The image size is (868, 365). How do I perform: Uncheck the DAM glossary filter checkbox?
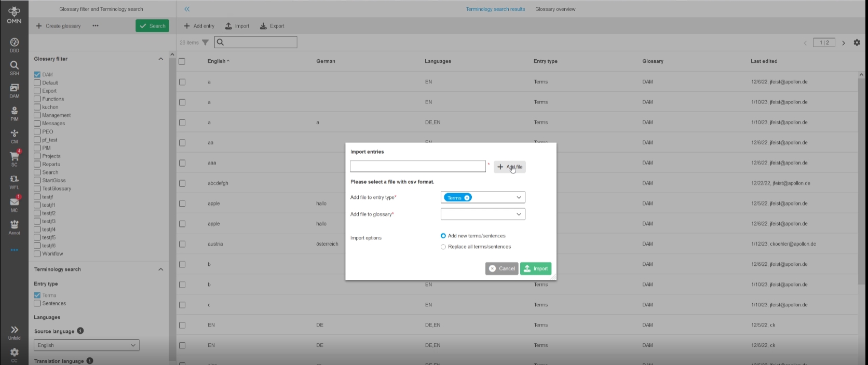point(37,75)
